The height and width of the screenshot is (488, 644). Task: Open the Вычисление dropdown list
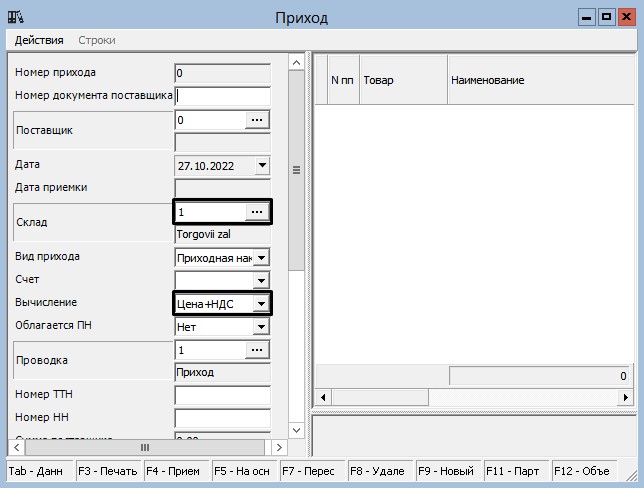262,304
